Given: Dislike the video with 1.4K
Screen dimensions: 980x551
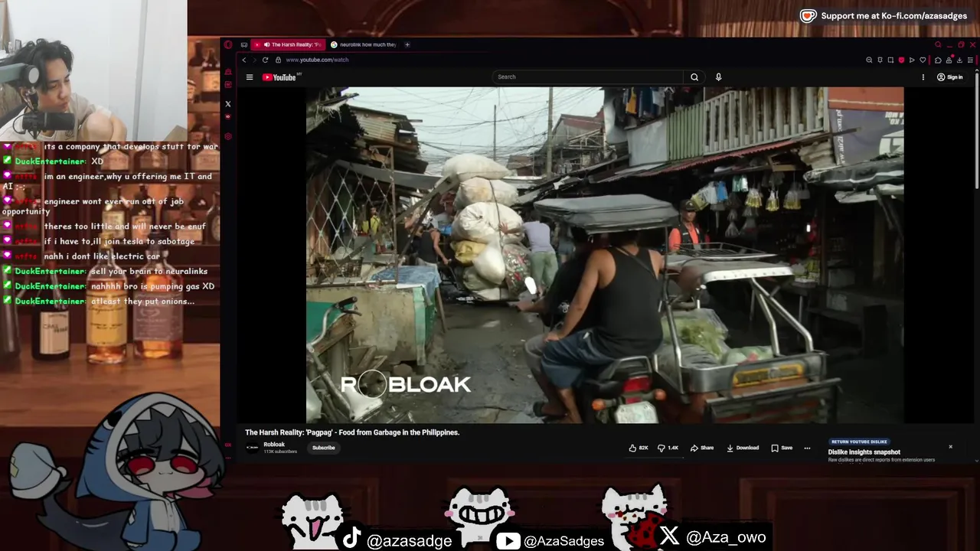Looking at the screenshot, I should (668, 448).
